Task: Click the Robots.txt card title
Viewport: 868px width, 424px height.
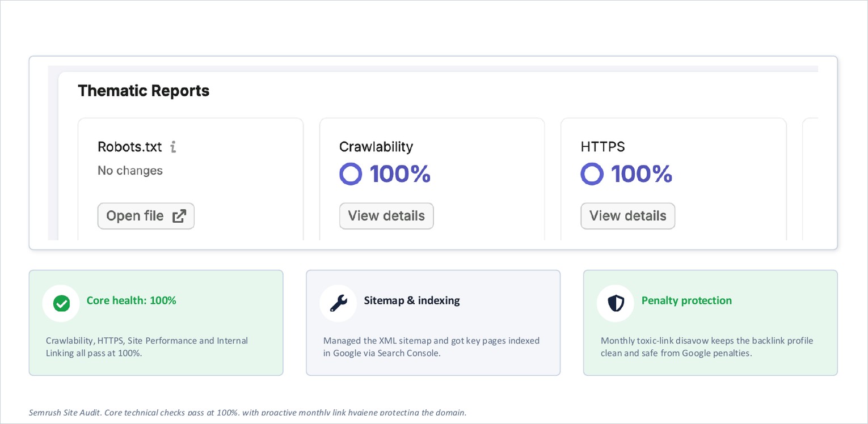Action: point(130,147)
